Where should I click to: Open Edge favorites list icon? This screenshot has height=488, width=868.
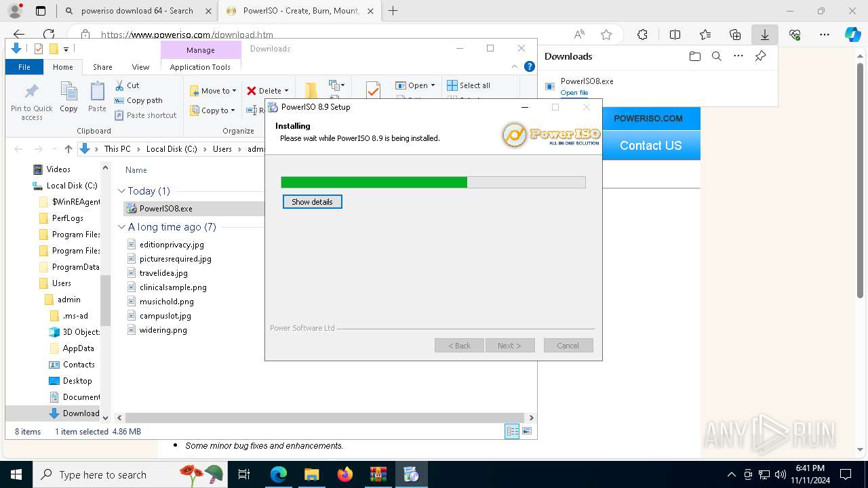pyautogui.click(x=705, y=35)
